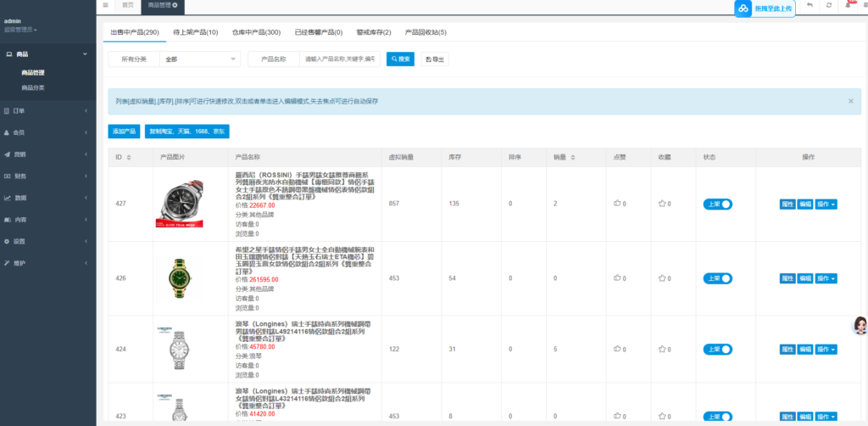Click the favorite star icon for product 423

coord(661,416)
